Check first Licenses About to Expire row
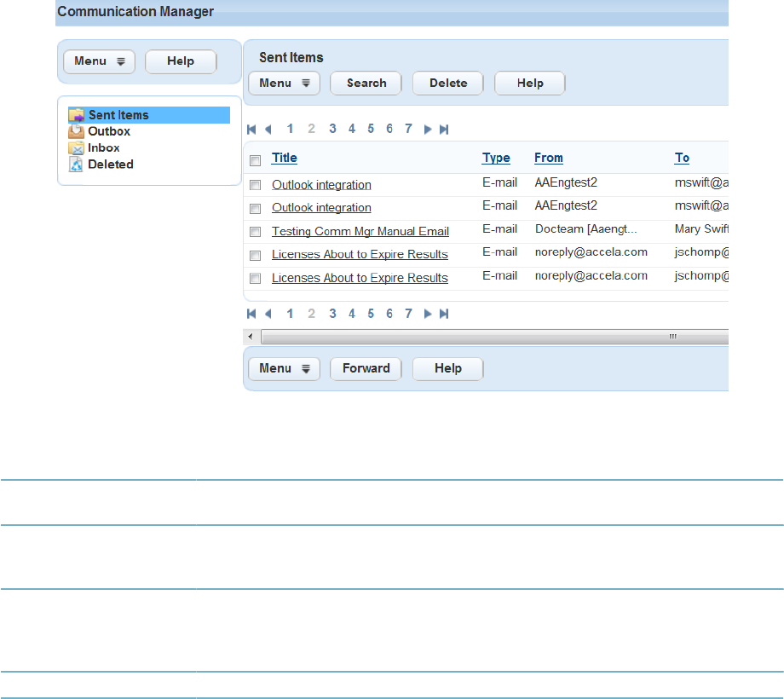Viewport: 784px width, 699px height. click(255, 255)
